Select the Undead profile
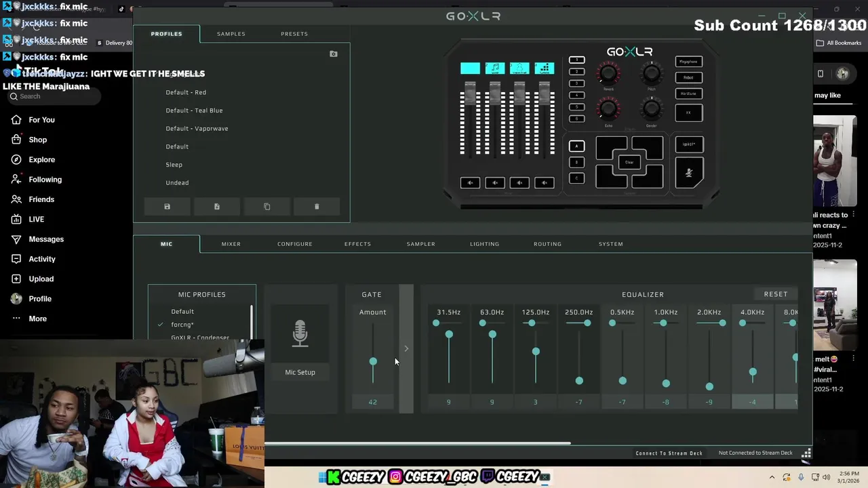This screenshot has width=868, height=488. [177, 183]
